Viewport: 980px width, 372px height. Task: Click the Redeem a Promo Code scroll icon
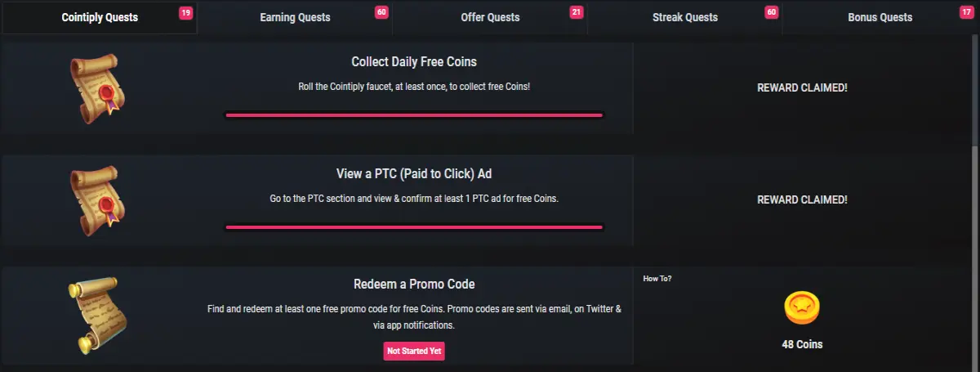(95, 316)
